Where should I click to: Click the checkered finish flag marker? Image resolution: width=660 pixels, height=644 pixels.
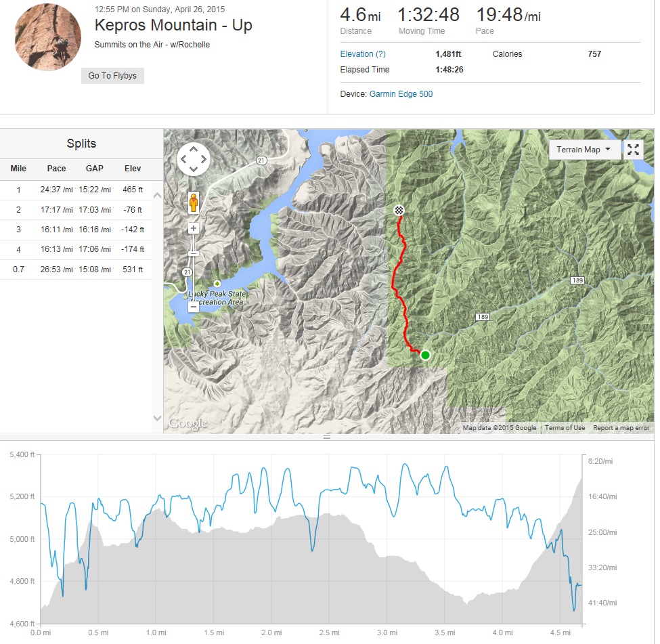coord(399,210)
